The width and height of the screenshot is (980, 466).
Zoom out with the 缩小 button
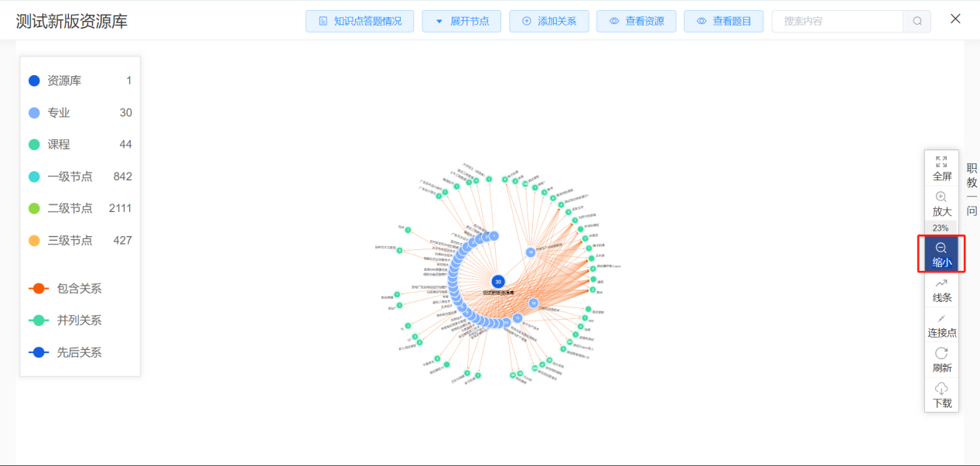941,255
